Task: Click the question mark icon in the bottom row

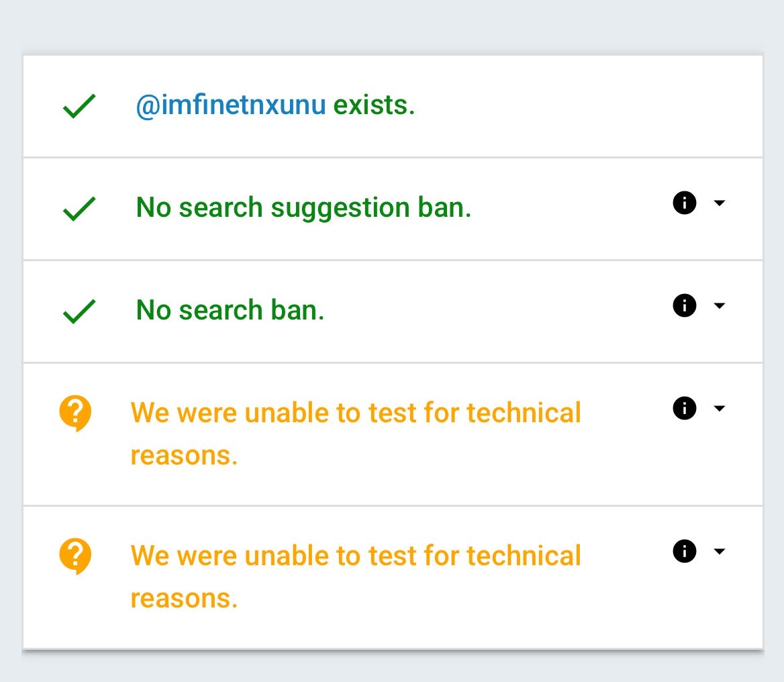Action: [x=75, y=556]
